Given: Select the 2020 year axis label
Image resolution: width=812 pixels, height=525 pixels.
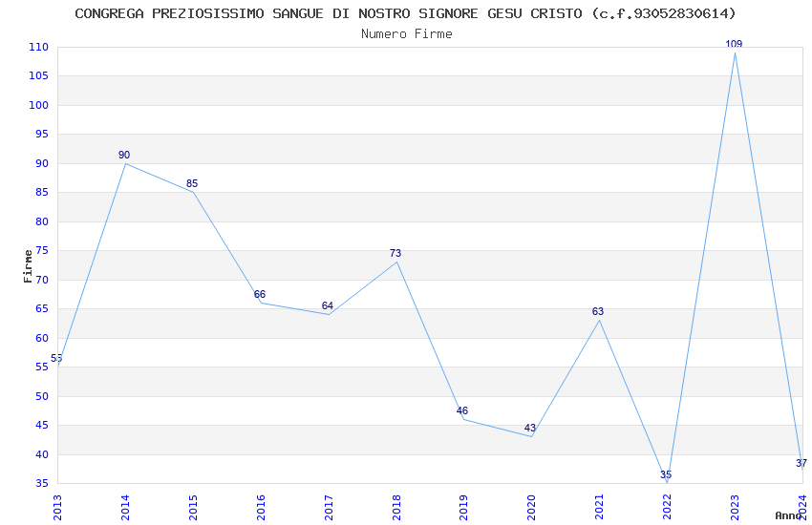Looking at the screenshot, I should tap(532, 508).
